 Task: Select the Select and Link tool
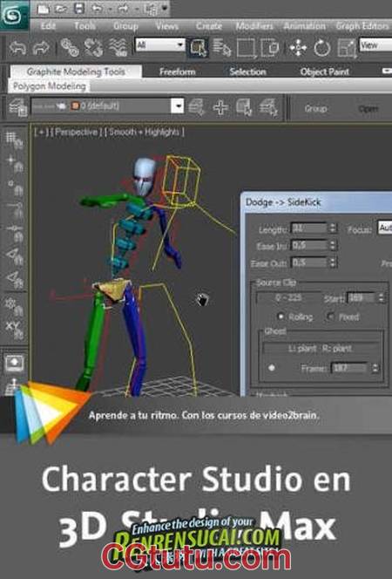[x=70, y=48]
